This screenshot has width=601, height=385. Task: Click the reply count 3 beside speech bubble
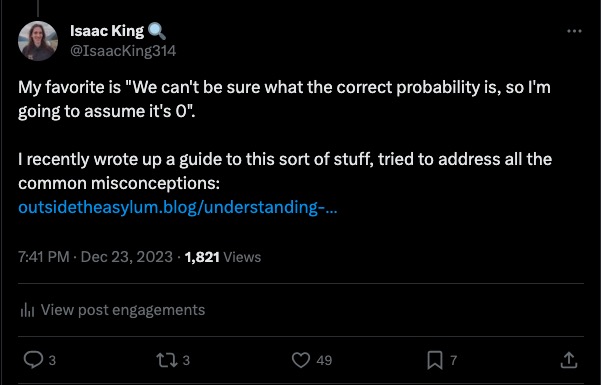[53, 360]
